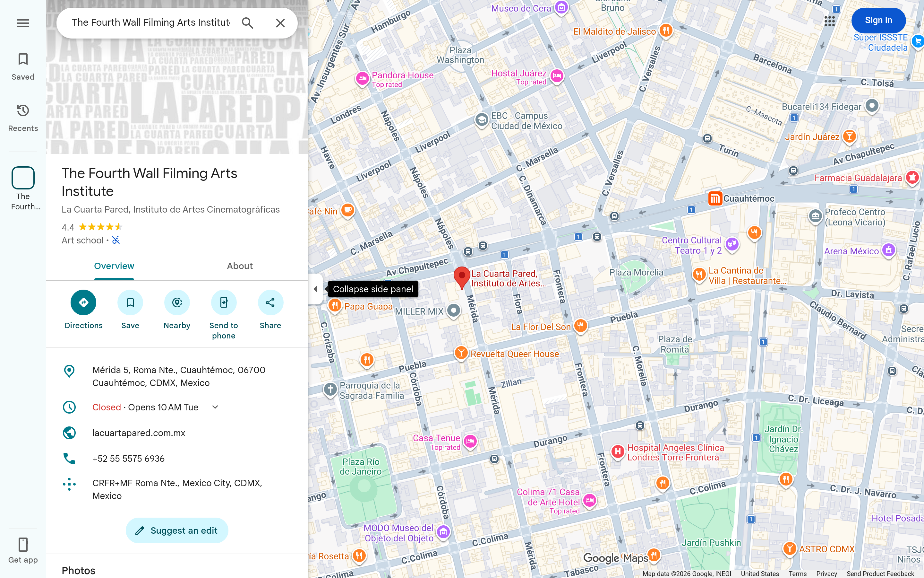Screen dimensions: 924x578
Task: Clear the search with the X icon
Action: 280,23
